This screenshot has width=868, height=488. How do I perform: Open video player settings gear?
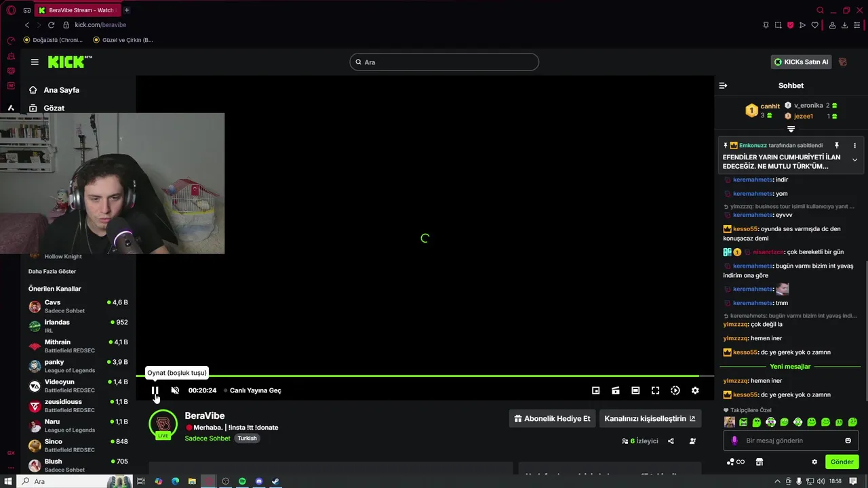click(695, 390)
